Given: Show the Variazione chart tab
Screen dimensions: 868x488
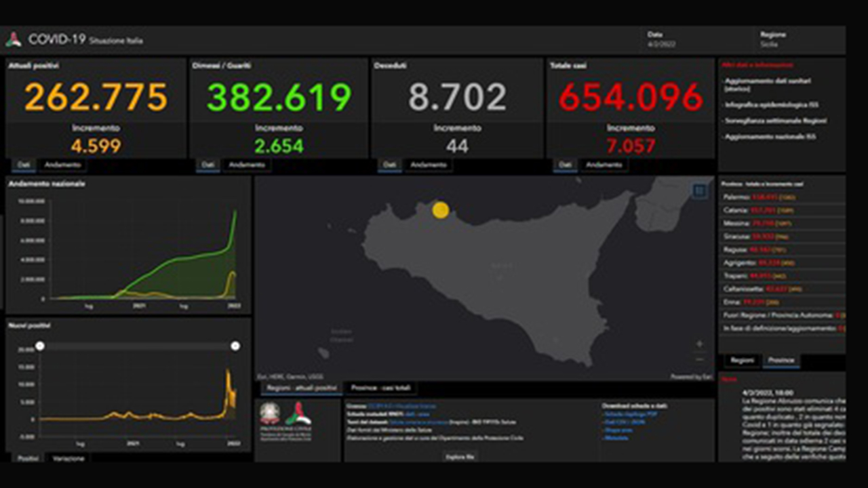Looking at the screenshot, I should [69, 459].
